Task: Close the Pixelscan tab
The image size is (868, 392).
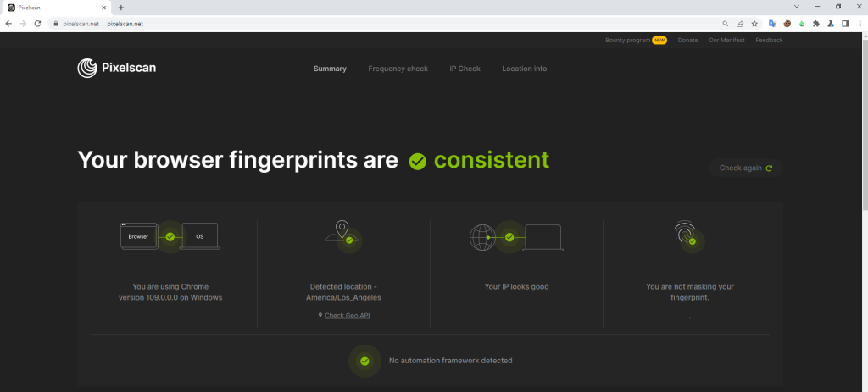Action: point(103,7)
